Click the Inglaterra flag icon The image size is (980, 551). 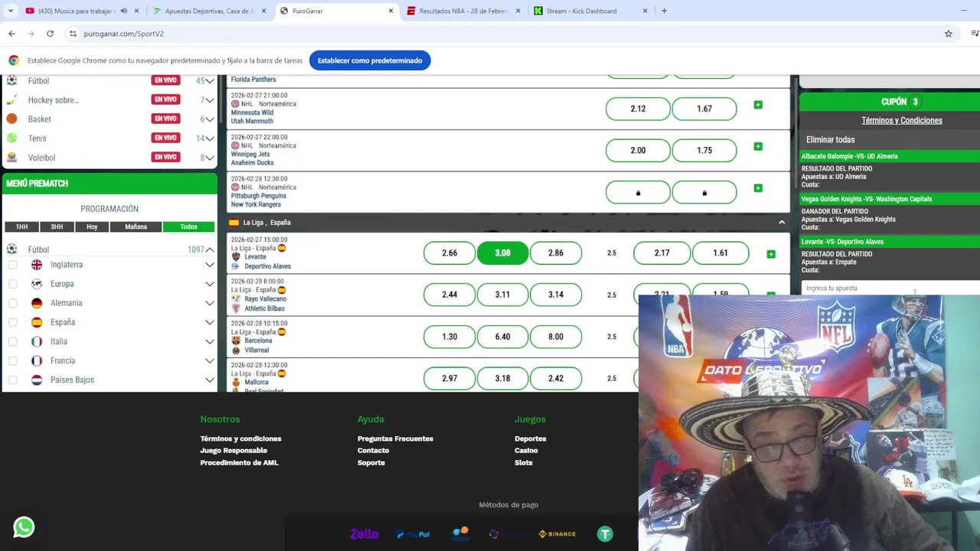[x=37, y=265]
